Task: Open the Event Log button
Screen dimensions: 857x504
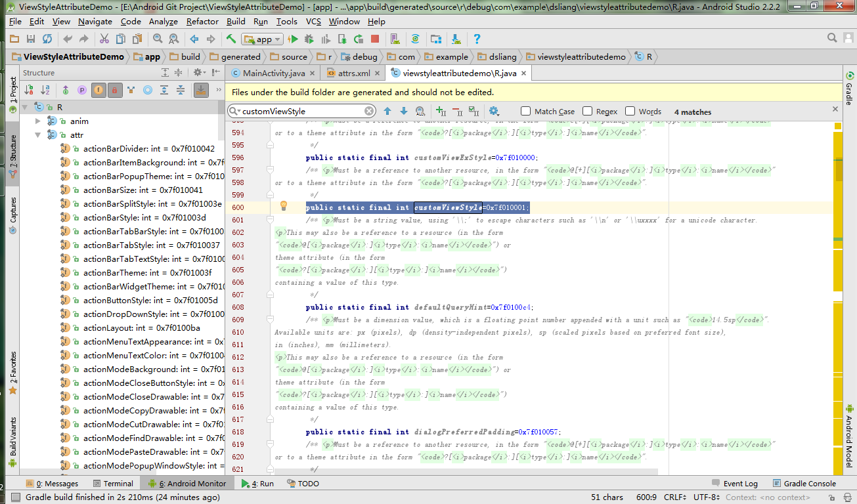Action: click(734, 484)
